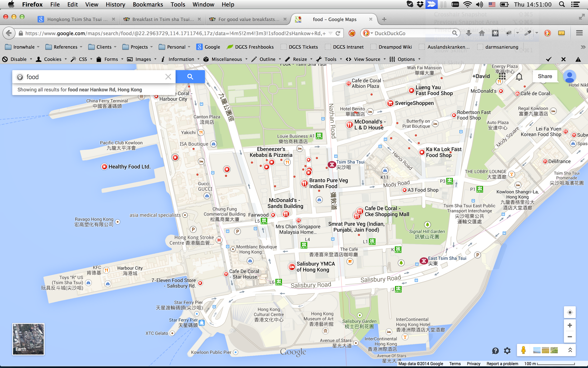588x368 pixels.
Task: Zoom out with the minus button
Action: point(570,337)
